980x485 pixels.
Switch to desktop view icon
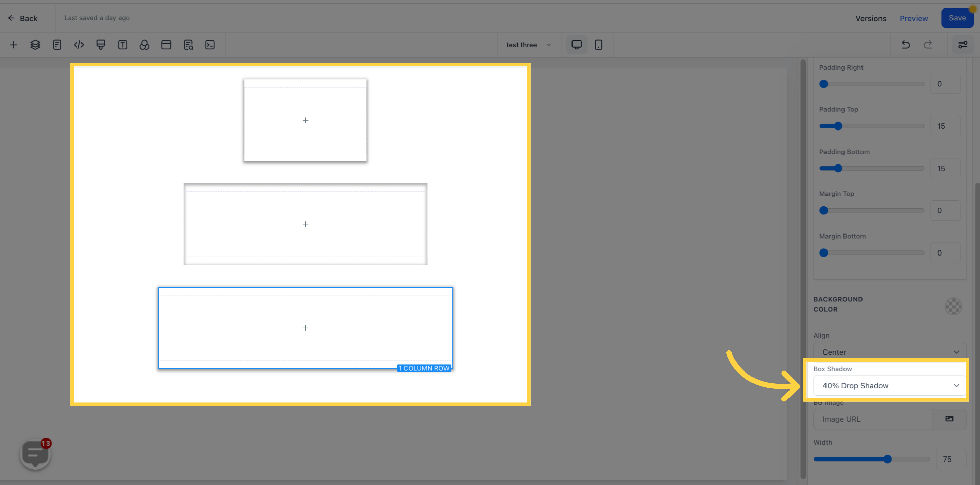point(576,45)
